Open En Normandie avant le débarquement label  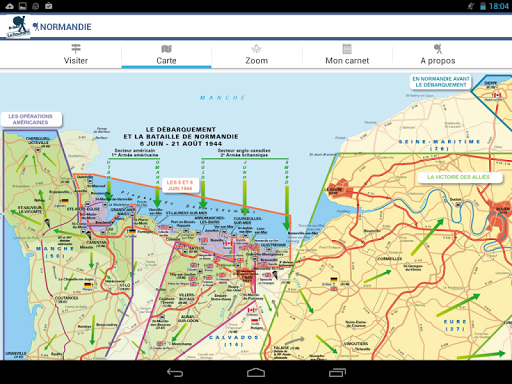(441, 82)
